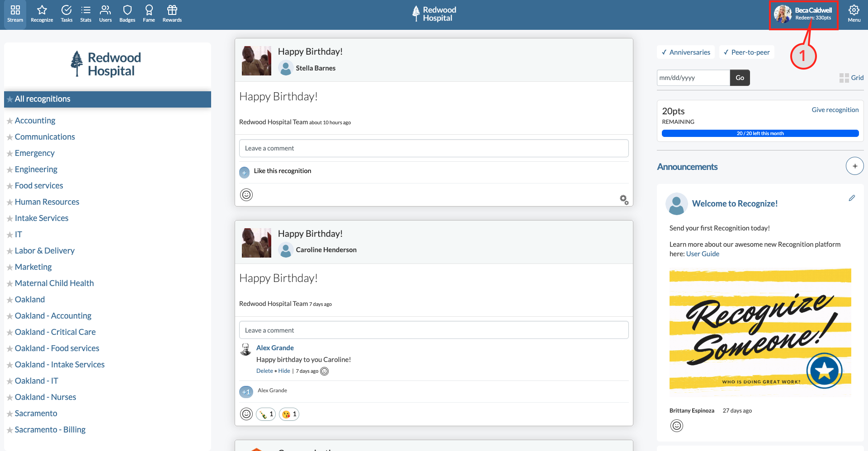
Task: Click the Rewards gift icon
Action: point(172,14)
